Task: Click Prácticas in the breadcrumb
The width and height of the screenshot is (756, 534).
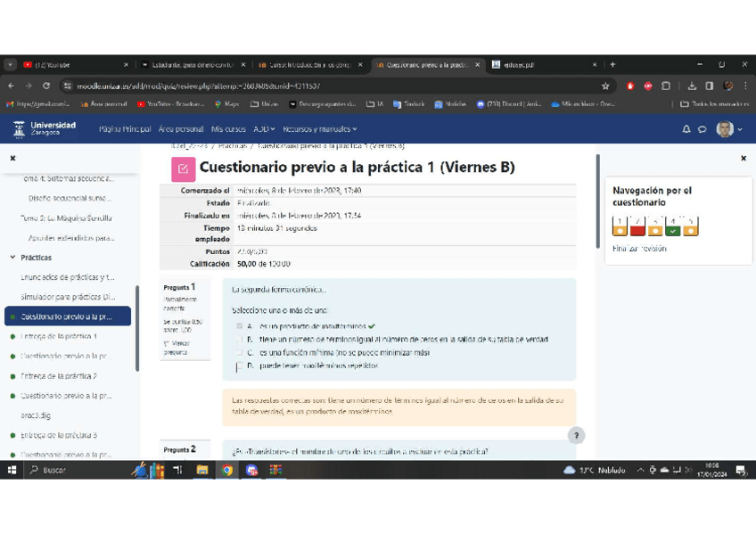Action: point(233,145)
